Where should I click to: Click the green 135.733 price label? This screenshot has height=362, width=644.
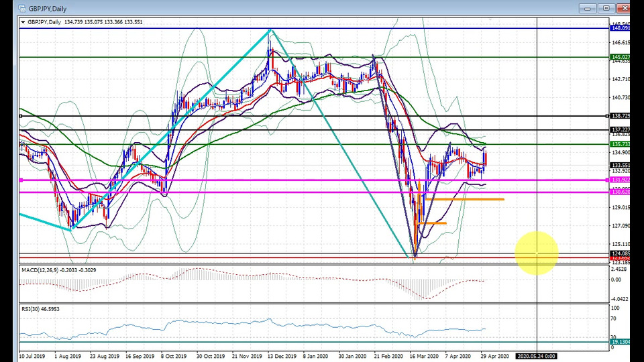point(620,145)
